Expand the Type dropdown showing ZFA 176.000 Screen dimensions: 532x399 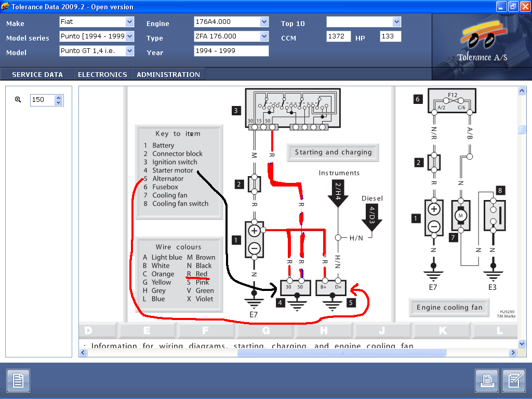264,36
